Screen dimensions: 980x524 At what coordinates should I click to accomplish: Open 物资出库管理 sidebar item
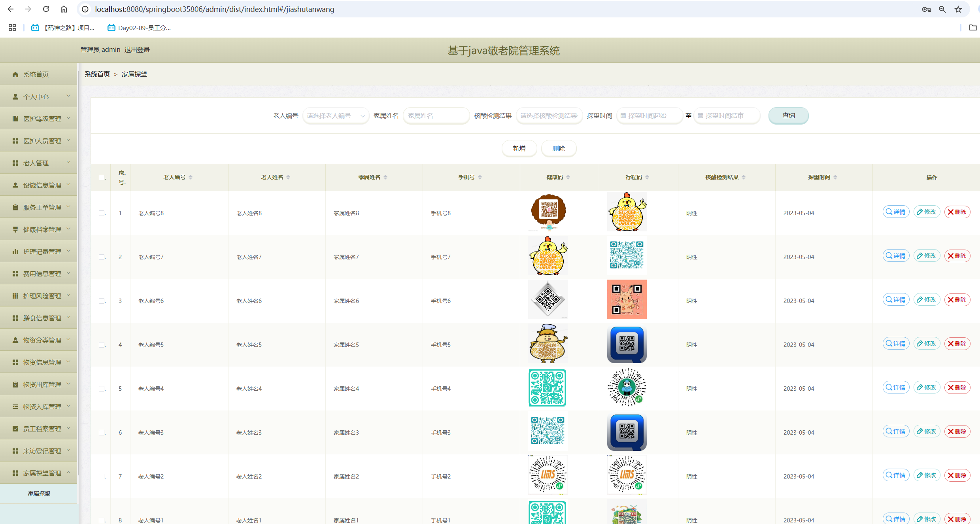click(39, 384)
